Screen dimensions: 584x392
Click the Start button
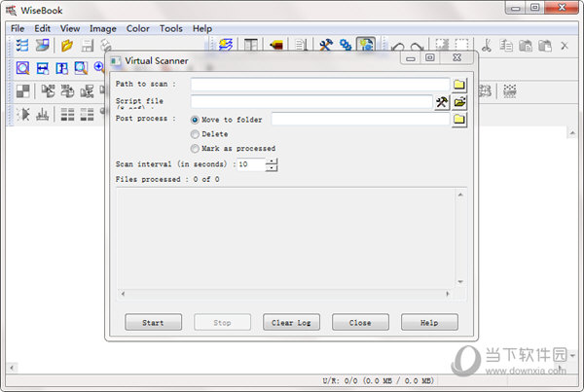(x=153, y=322)
